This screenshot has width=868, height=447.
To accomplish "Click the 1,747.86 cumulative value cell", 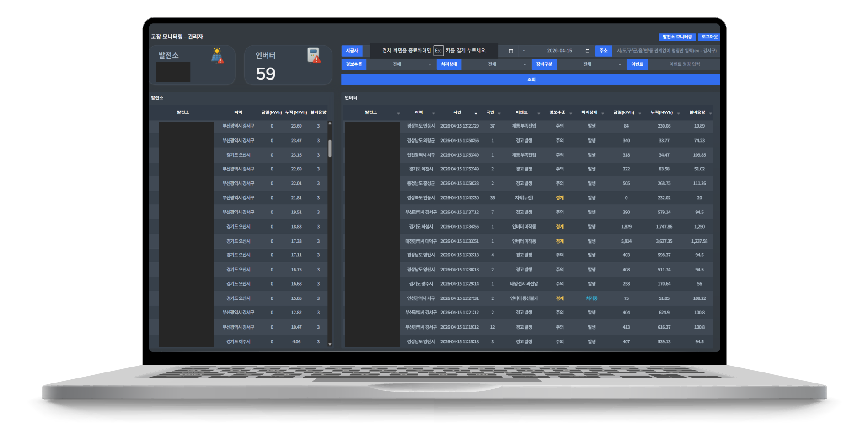I will [664, 227].
